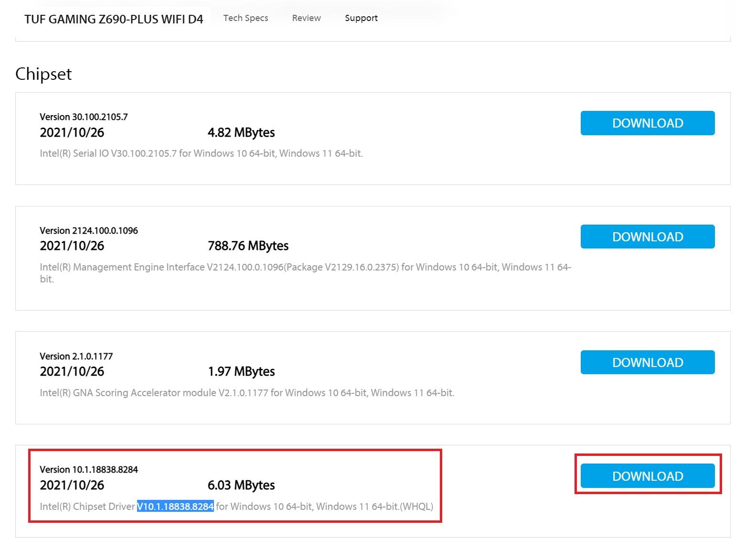The image size is (756, 551).
Task: Click the 4.82 MBytes file size
Action: [x=241, y=133]
